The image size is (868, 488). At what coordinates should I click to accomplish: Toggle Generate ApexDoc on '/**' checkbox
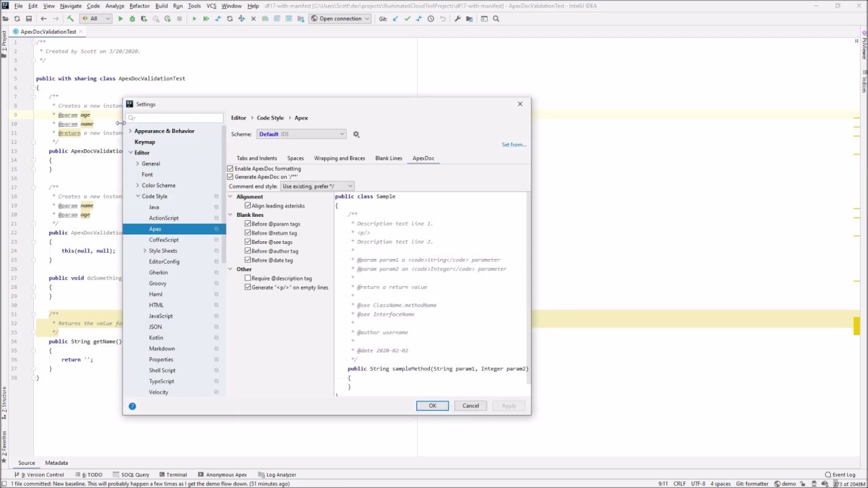231,177
